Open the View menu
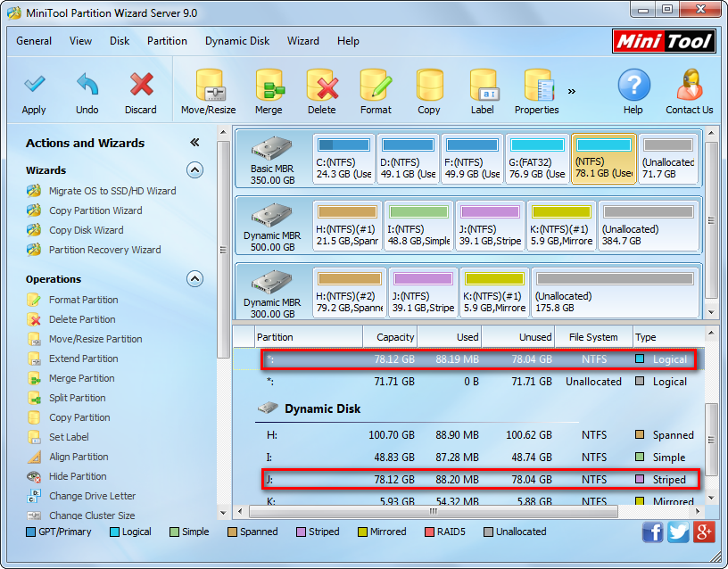 pos(80,41)
